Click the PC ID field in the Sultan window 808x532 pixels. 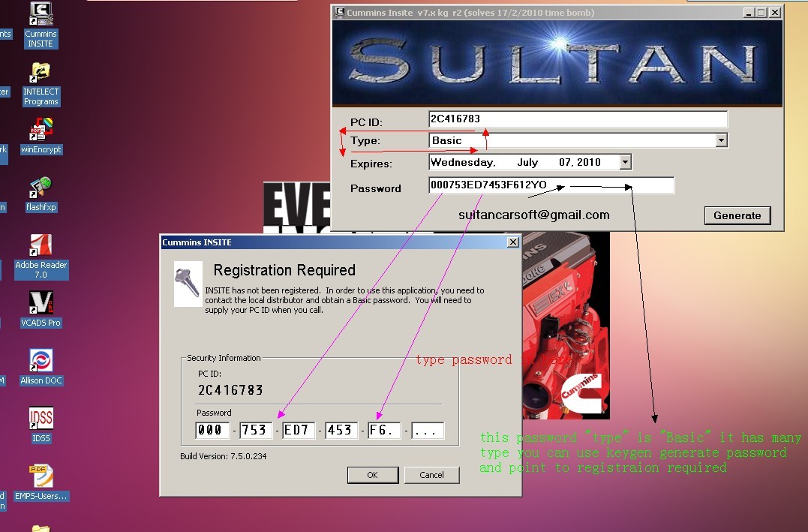(578, 119)
